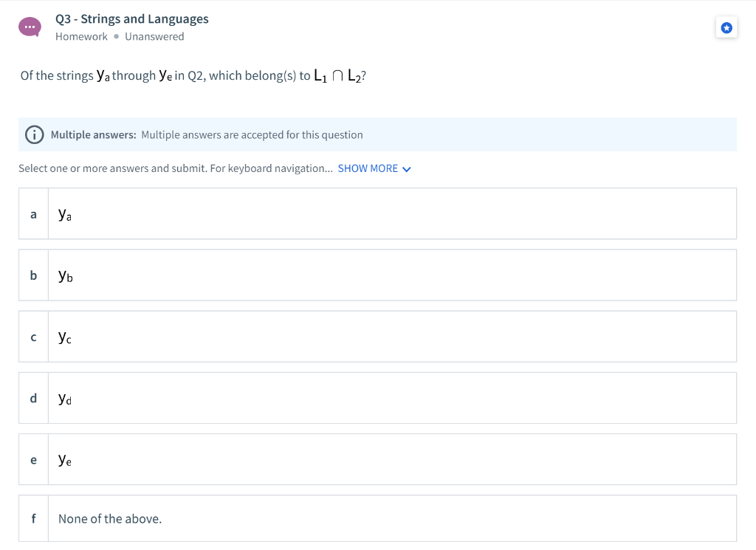Open the Q3 - Strings and Languages title
The image size is (756, 550).
coord(131,18)
